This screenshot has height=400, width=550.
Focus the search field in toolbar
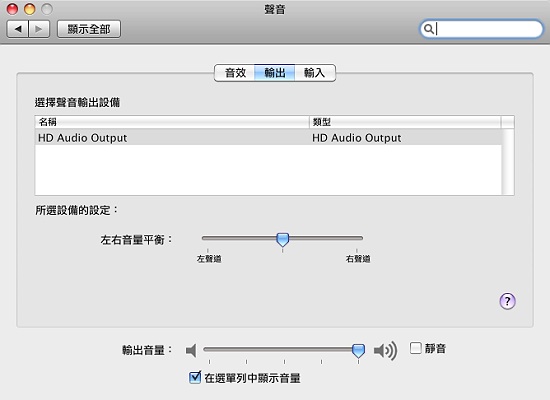tap(481, 29)
